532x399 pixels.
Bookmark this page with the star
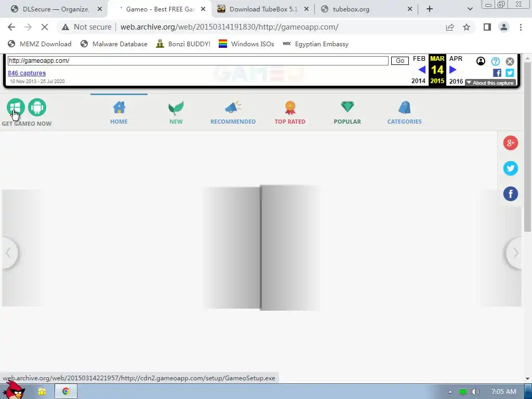pyautogui.click(x=467, y=27)
